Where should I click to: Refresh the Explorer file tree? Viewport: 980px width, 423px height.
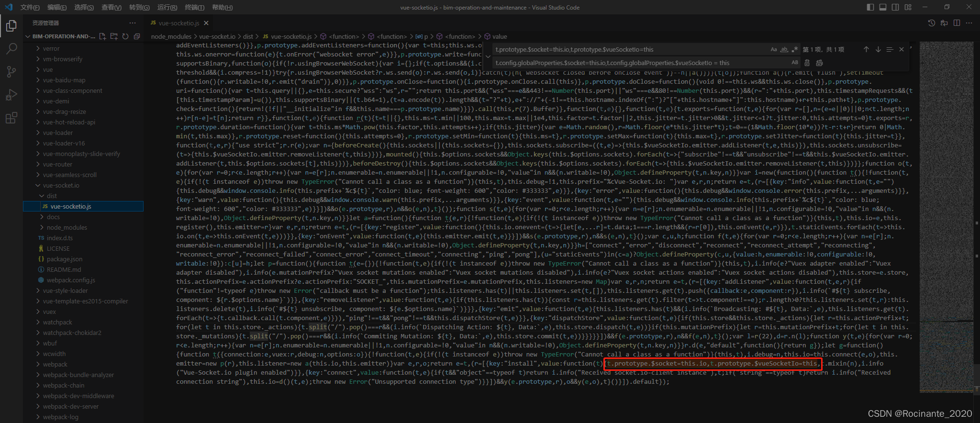coord(125,36)
